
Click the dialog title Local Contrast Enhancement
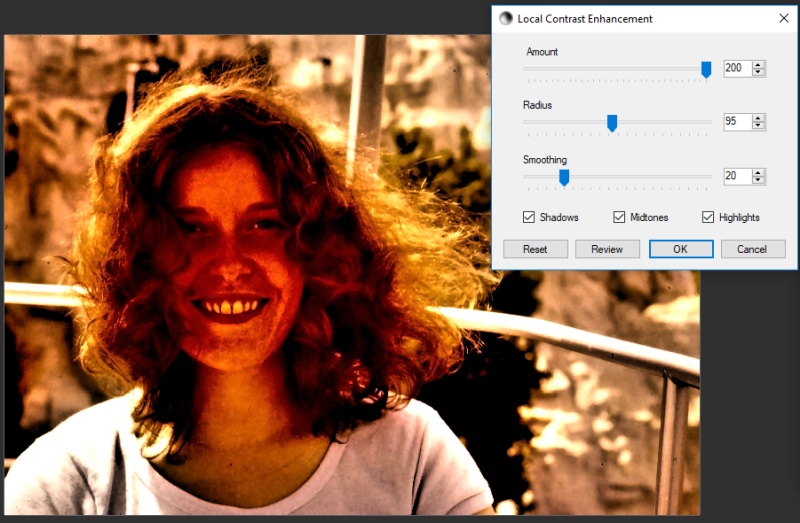pyautogui.click(x=585, y=19)
